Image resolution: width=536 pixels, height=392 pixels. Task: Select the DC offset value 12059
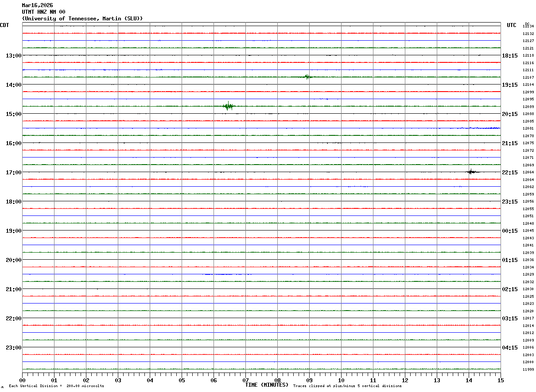528,194
